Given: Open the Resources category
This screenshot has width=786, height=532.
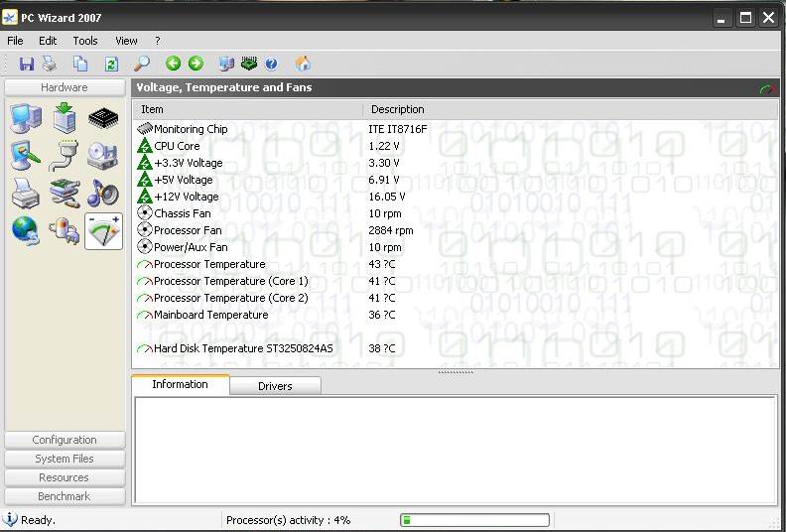Looking at the screenshot, I should coord(65,477).
